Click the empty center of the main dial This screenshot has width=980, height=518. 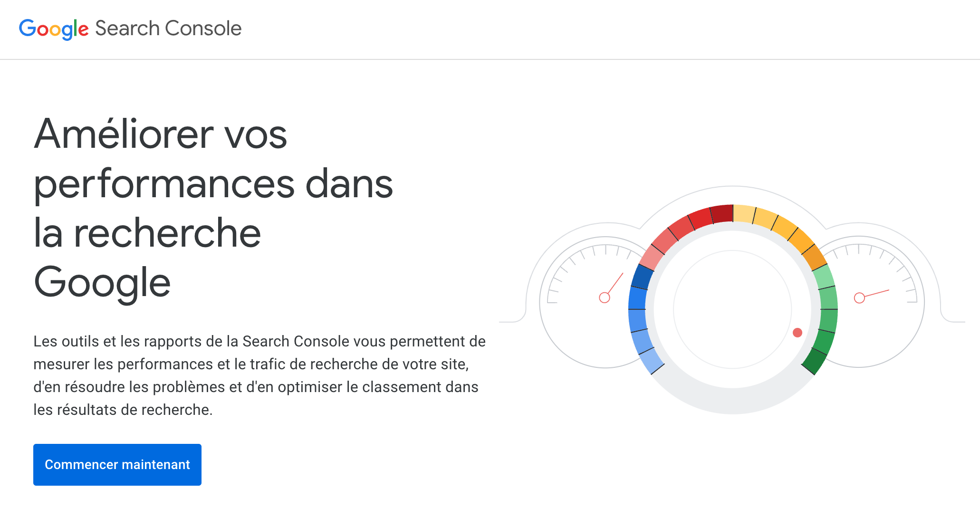pyautogui.click(x=732, y=309)
